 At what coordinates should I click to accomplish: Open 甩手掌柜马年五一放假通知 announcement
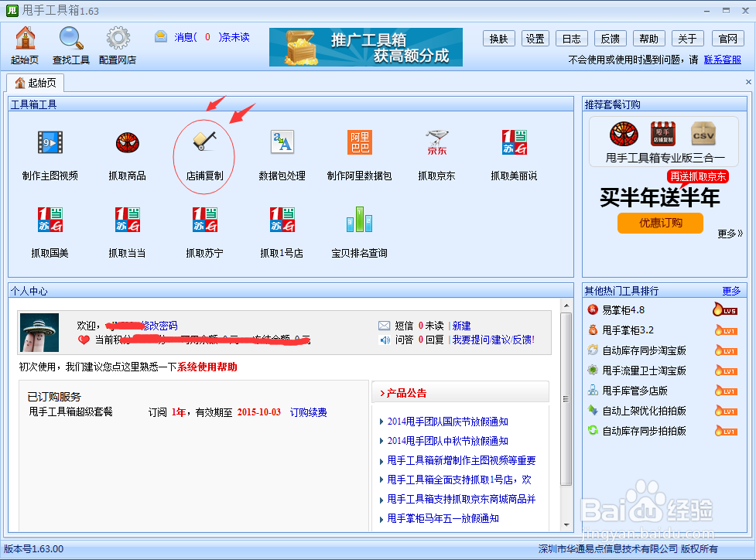pyautogui.click(x=443, y=518)
